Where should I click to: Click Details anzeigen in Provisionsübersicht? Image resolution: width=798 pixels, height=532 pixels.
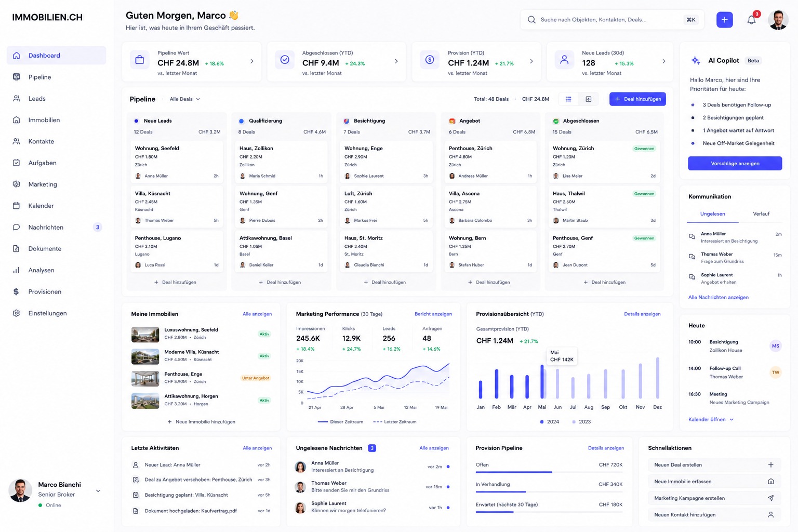(x=642, y=314)
